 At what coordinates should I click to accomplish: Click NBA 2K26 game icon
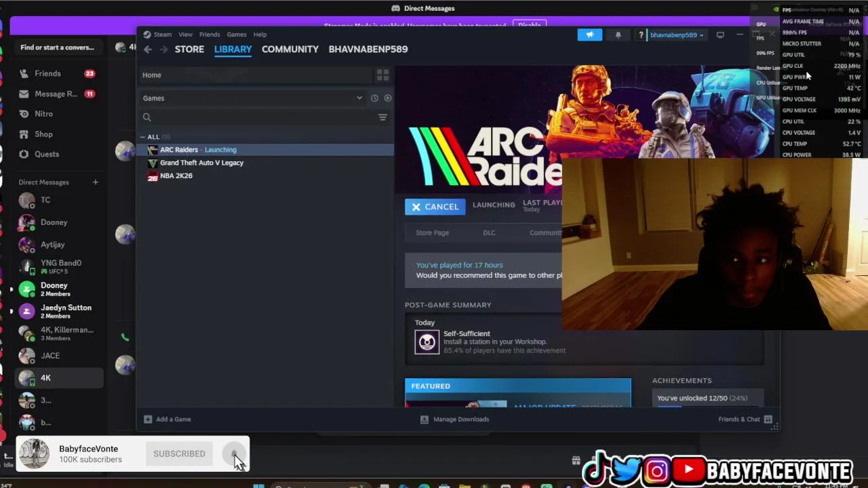click(x=153, y=176)
